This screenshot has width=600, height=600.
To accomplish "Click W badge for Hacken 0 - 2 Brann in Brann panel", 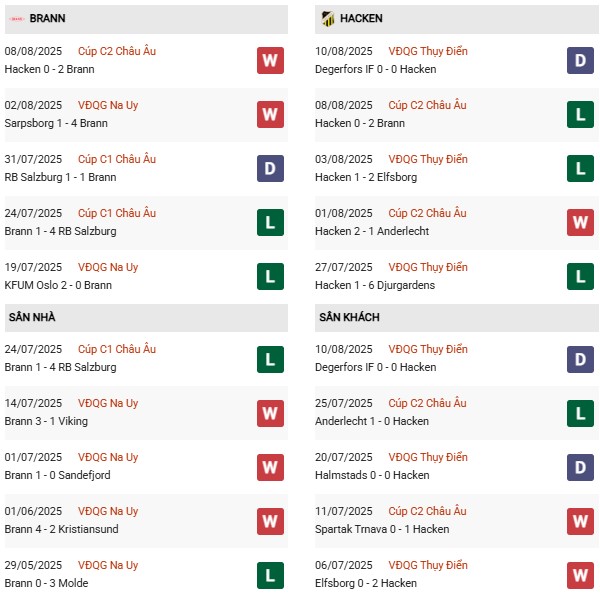I will coord(270,60).
